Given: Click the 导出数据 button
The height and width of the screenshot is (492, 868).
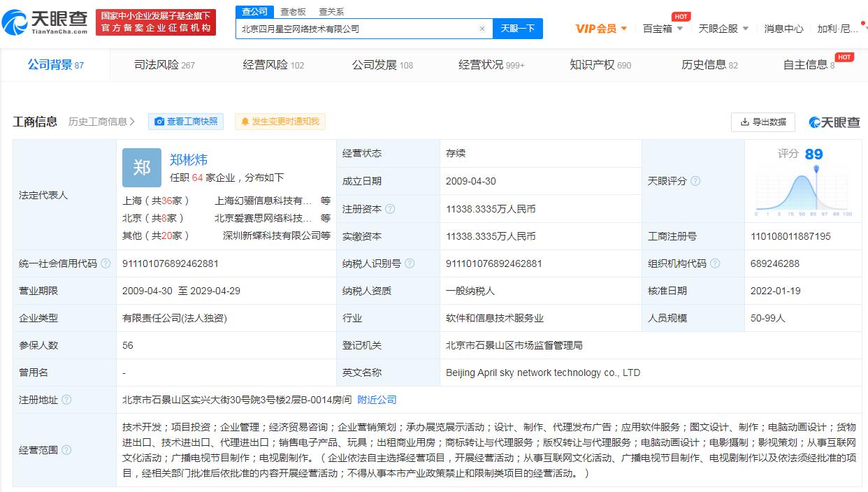Looking at the screenshot, I should [762, 122].
